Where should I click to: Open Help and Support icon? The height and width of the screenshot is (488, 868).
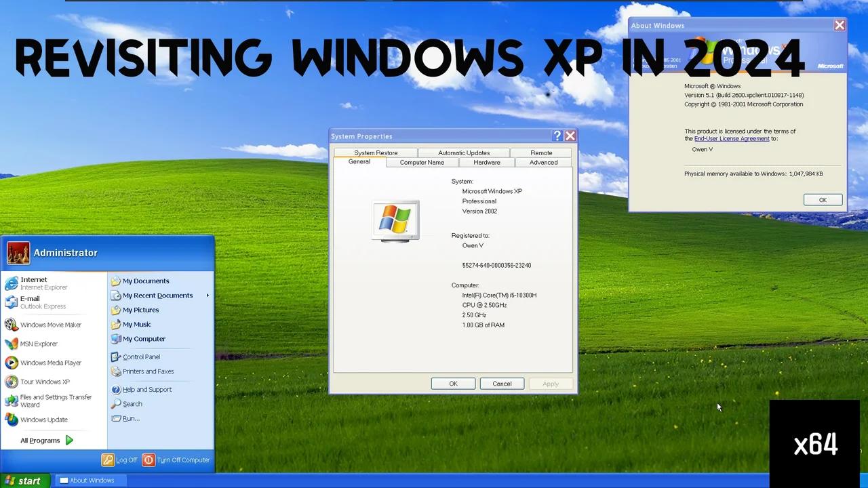click(x=116, y=390)
